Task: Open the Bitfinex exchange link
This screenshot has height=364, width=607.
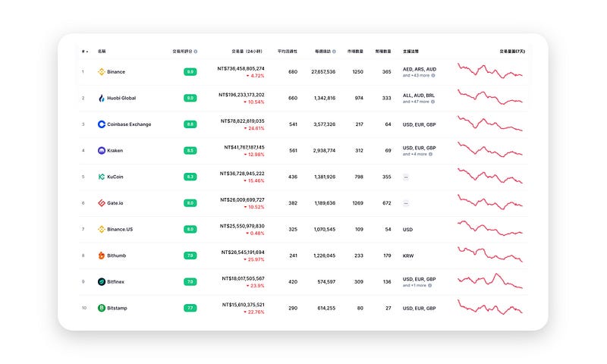Action: (116, 281)
